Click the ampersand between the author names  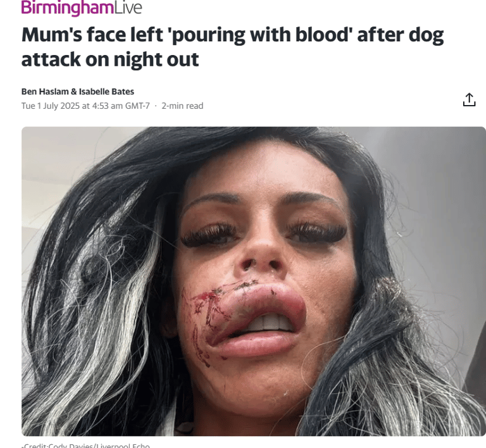click(74, 92)
